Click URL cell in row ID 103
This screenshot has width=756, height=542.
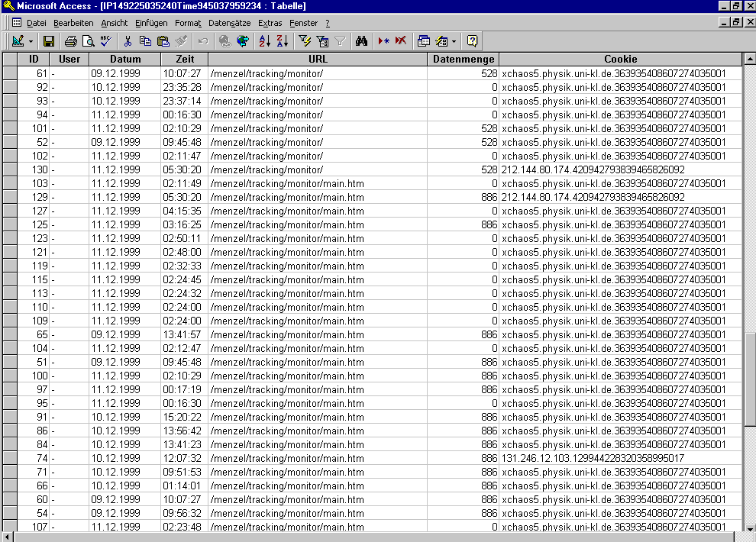pos(318,183)
